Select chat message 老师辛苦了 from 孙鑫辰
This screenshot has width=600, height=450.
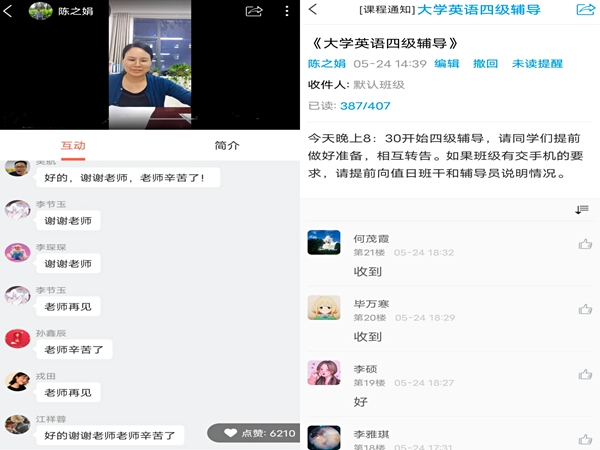74,349
